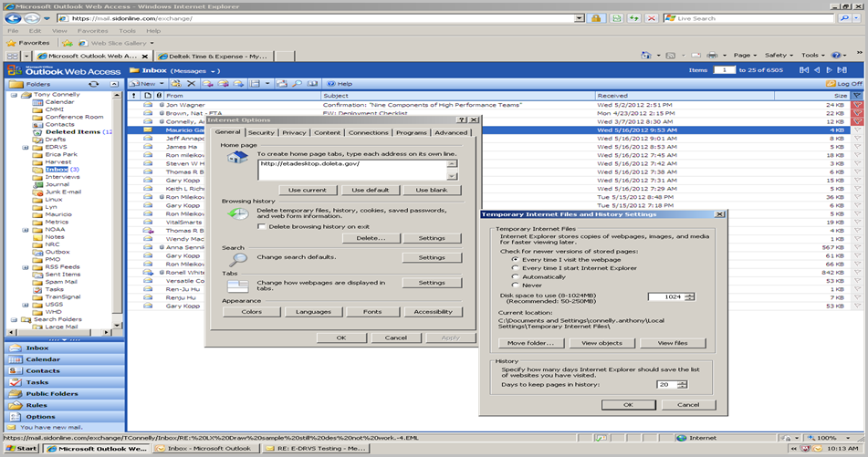Click OK in Temporary Internet Files dialog
The image size is (868, 457).
point(628,405)
